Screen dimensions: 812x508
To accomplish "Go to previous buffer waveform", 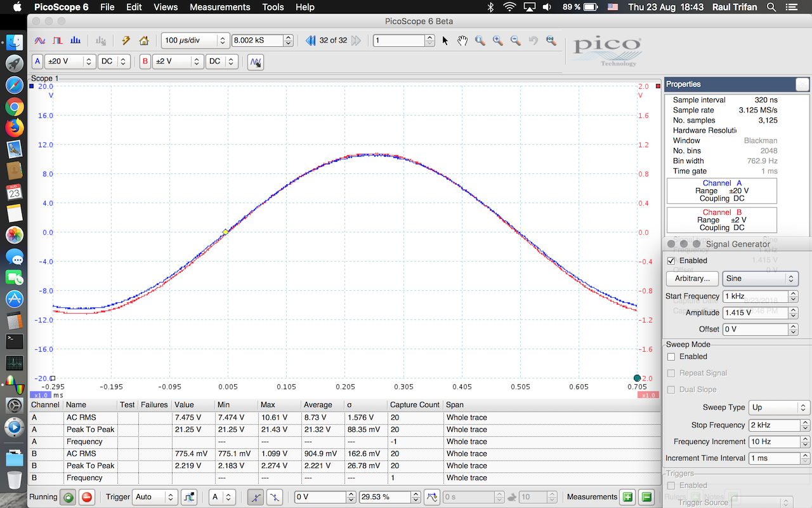I will 311,41.
